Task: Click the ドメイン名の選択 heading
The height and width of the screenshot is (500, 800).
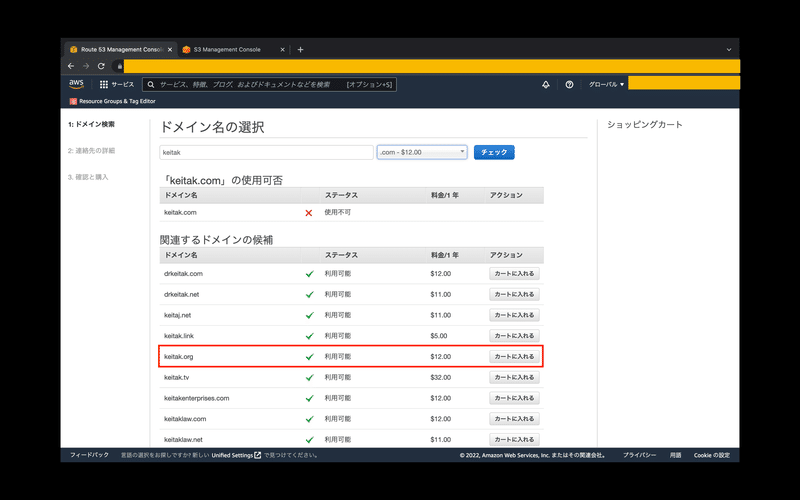Action: [x=212, y=127]
